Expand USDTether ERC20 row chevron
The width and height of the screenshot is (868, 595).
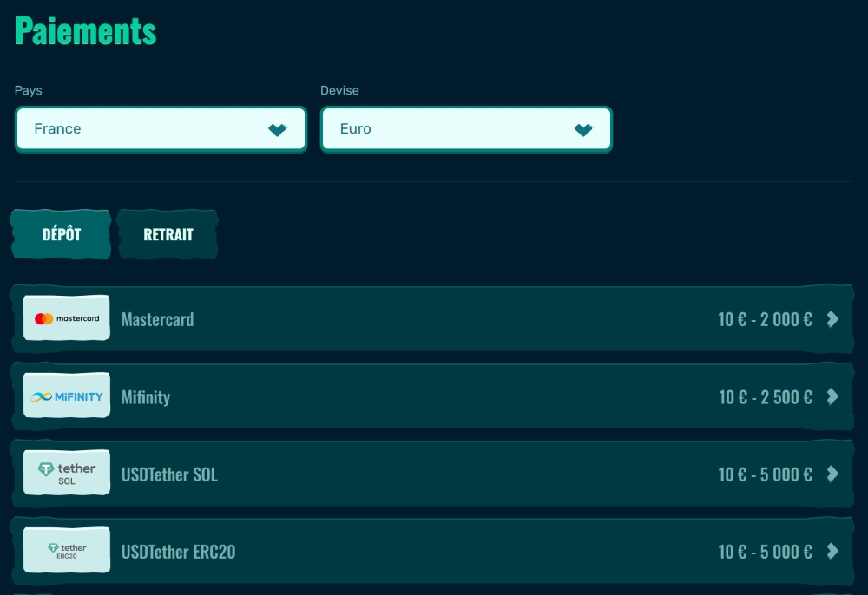pyautogui.click(x=832, y=552)
